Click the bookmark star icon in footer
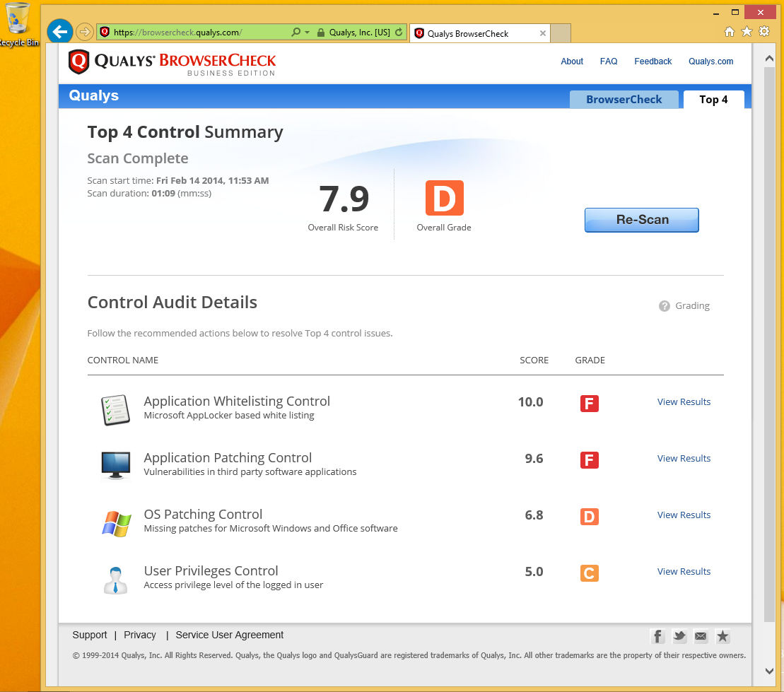 (x=722, y=636)
